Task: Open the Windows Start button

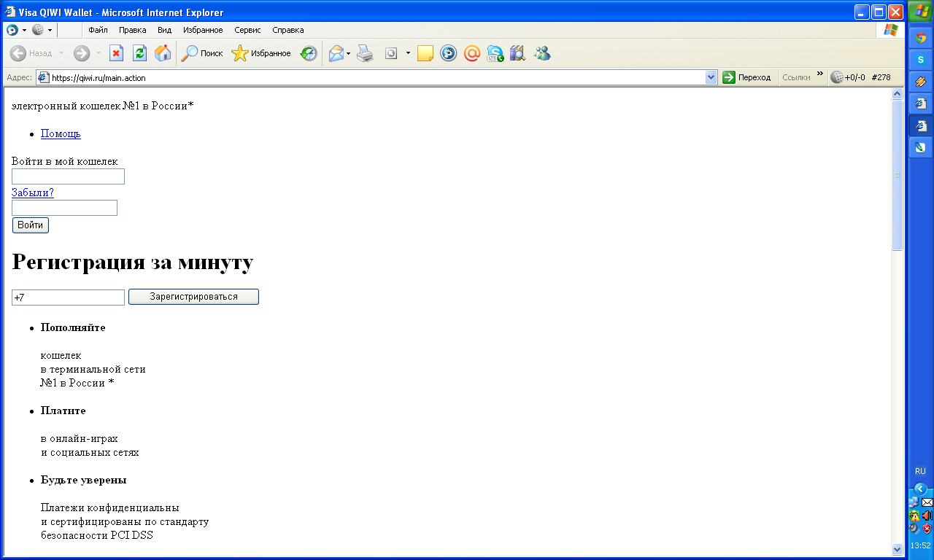Action: pos(921,12)
